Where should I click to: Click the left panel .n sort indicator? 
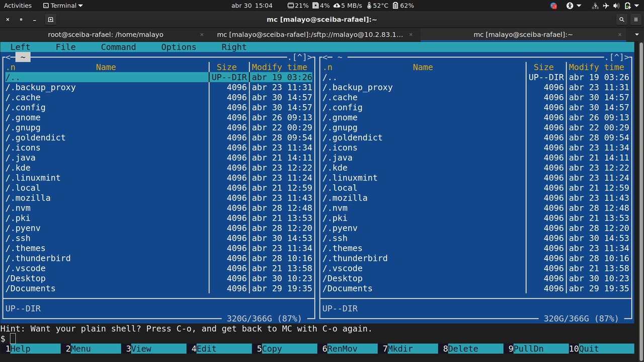coord(10,67)
